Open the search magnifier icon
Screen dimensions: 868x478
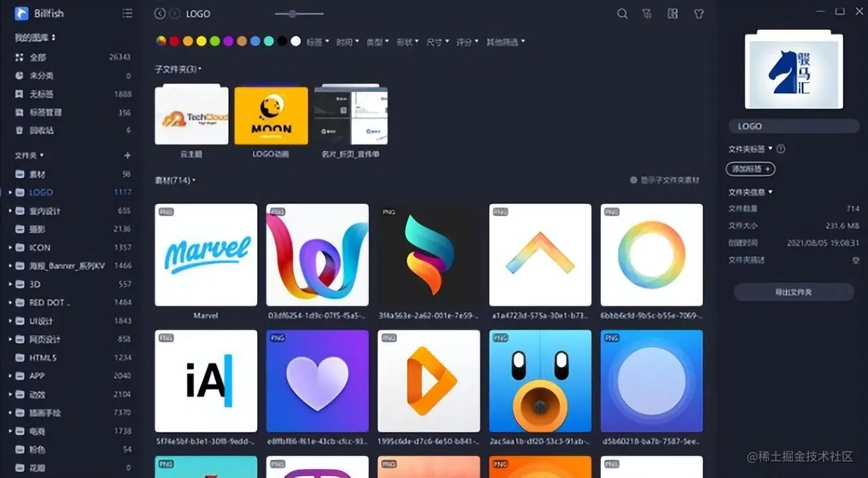coord(622,14)
